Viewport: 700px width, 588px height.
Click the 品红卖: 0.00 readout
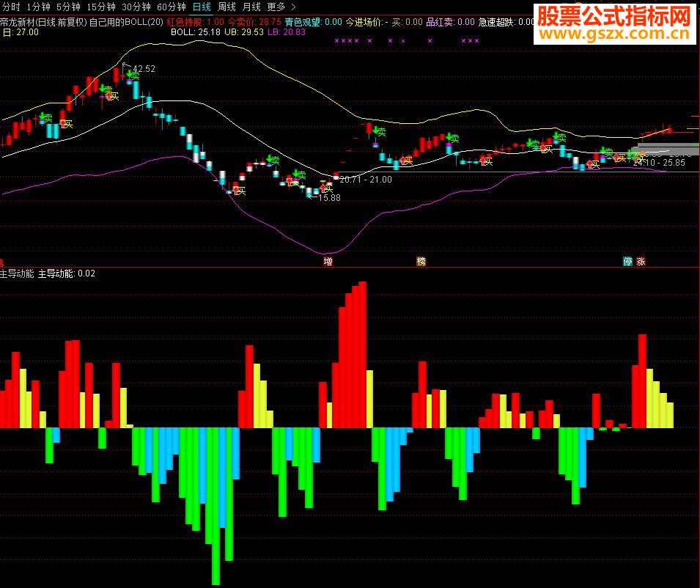tap(451, 22)
